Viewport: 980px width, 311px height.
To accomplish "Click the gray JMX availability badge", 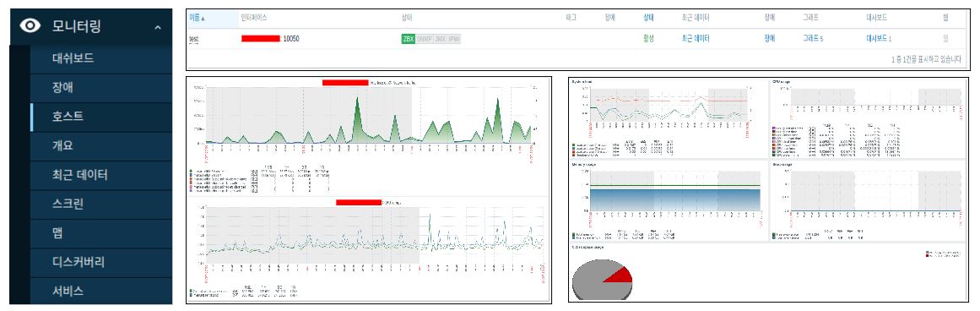I will [440, 39].
